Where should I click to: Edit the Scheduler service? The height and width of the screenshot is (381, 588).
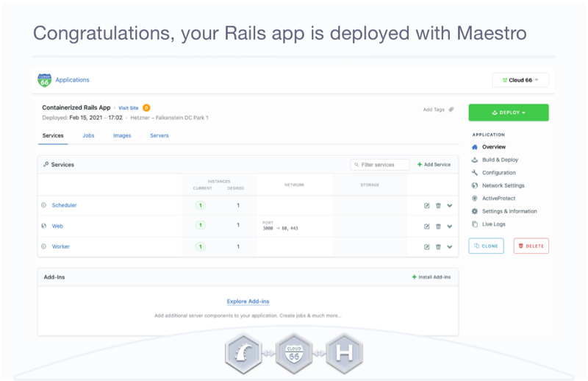427,206
